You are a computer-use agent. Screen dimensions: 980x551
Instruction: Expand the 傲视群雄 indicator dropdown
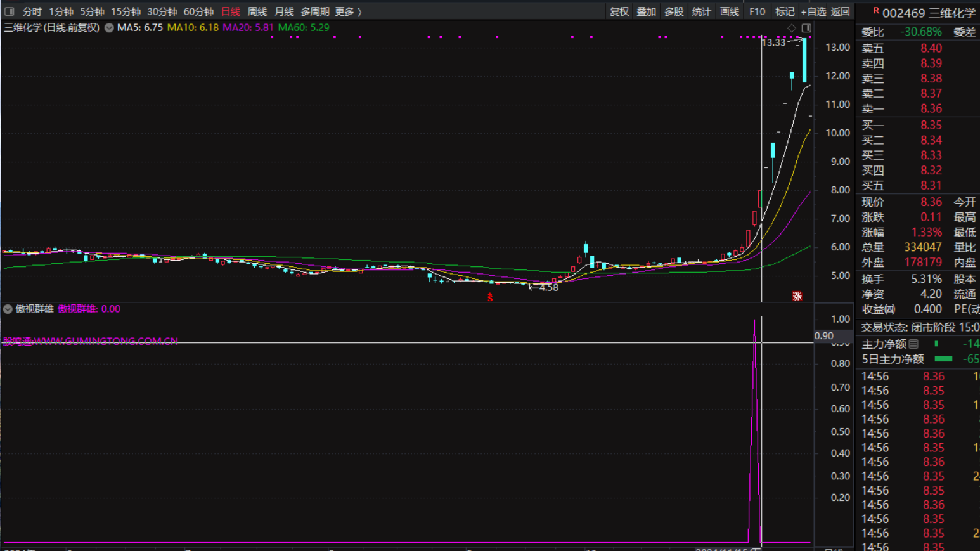pyautogui.click(x=8, y=309)
